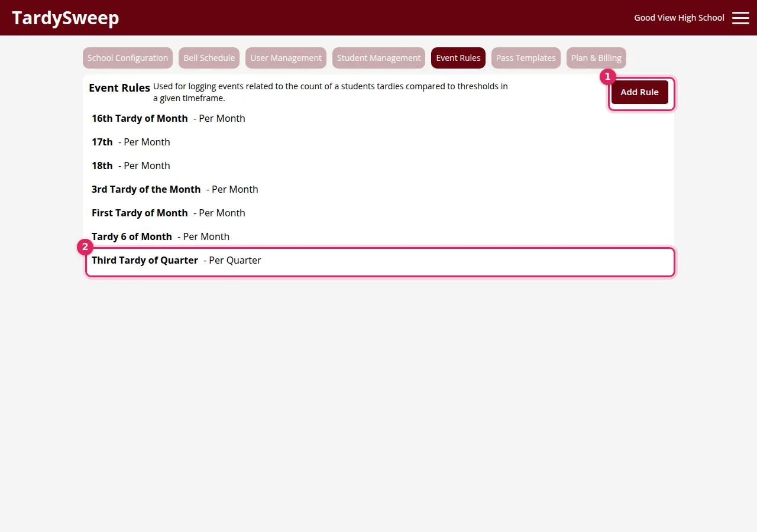Screen dimensions: 757x532
Task: Open the hamburger menu icon
Action: point(740,18)
